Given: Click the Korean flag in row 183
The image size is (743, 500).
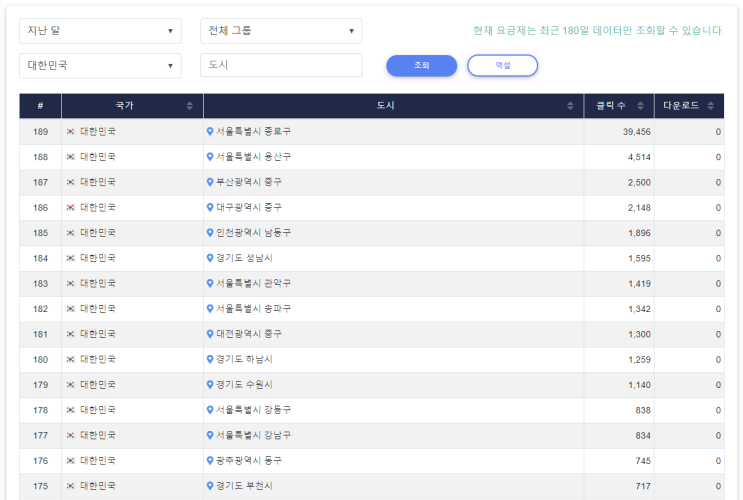Looking at the screenshot, I should [71, 283].
